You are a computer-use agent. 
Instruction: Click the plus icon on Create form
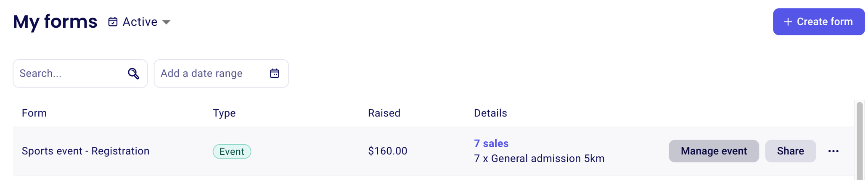coord(788,22)
